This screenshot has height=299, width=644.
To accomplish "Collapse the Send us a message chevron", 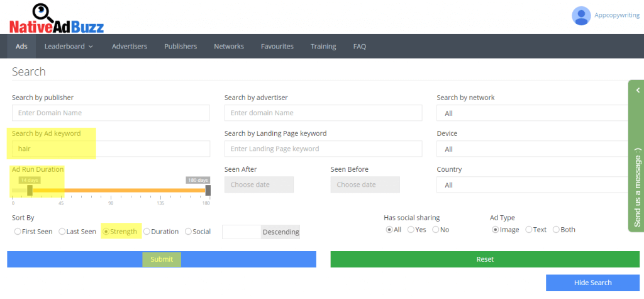I will [638, 90].
